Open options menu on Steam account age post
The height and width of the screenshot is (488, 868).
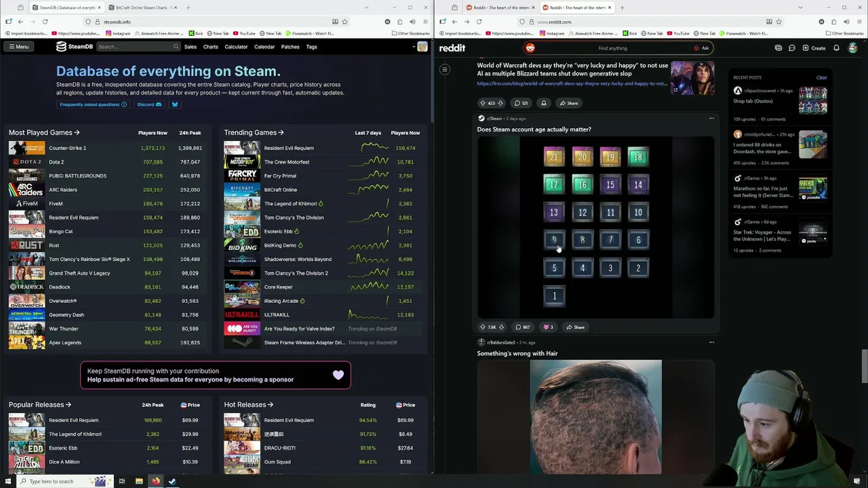711,119
